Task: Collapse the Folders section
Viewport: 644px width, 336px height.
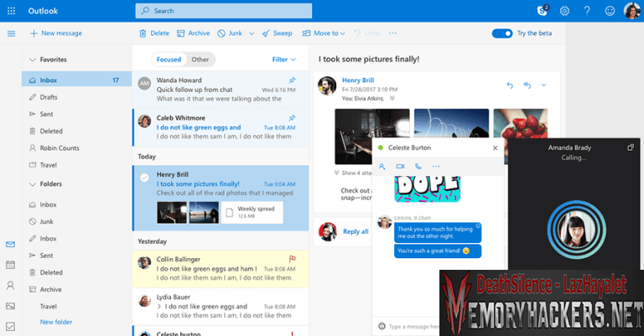Action: tap(32, 184)
